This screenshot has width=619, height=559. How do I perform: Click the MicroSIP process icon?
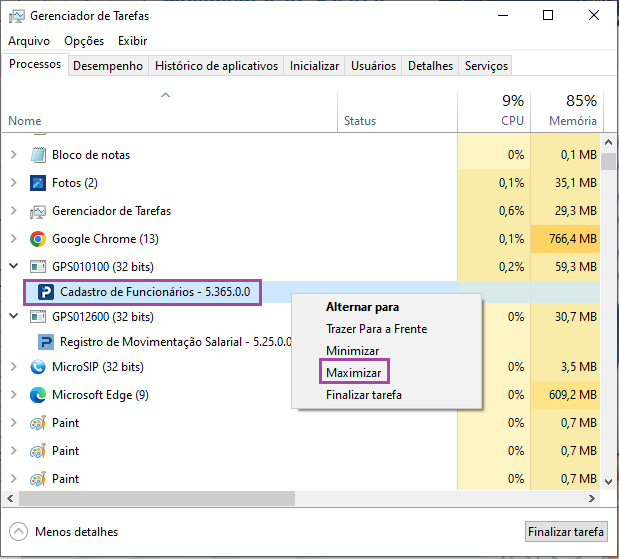tap(38, 367)
